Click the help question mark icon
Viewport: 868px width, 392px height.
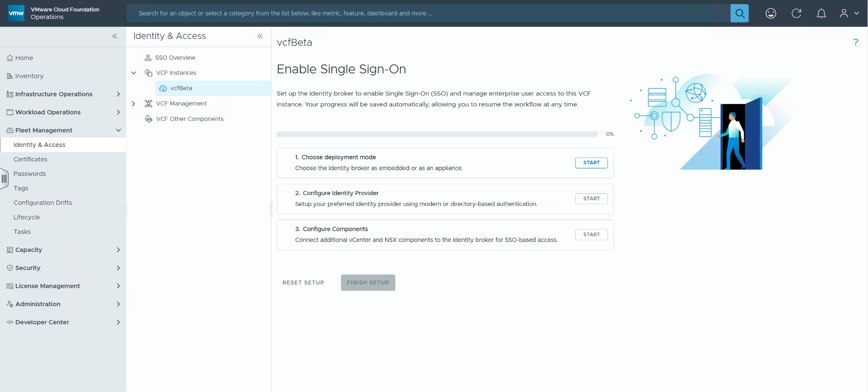click(855, 42)
